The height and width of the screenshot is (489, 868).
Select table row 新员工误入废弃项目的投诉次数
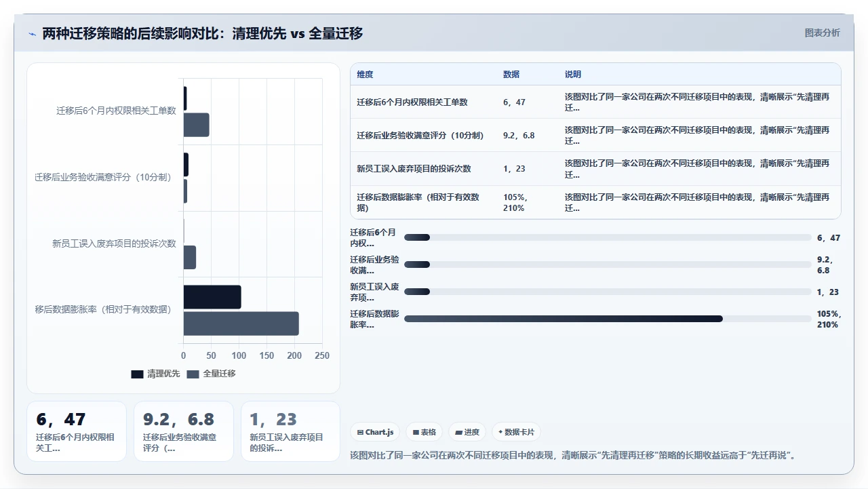[595, 169]
